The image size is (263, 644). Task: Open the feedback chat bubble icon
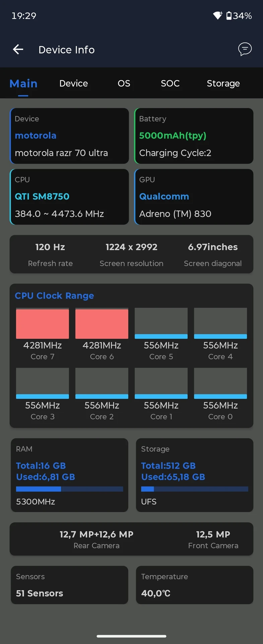click(245, 49)
